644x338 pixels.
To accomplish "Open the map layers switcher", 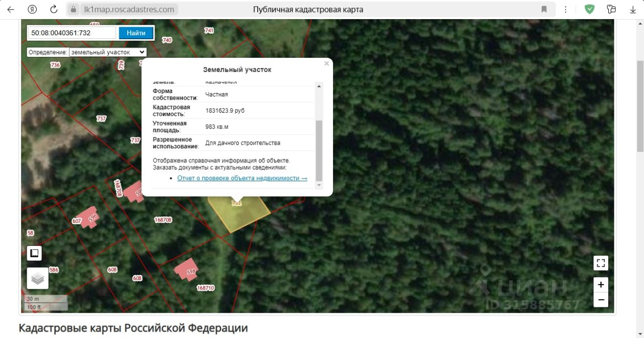I will click(x=38, y=278).
